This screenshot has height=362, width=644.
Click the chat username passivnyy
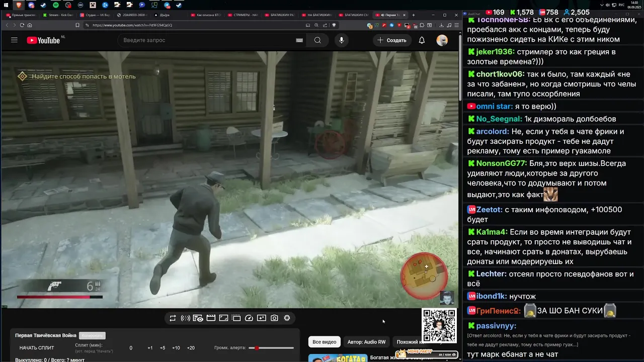495,326
